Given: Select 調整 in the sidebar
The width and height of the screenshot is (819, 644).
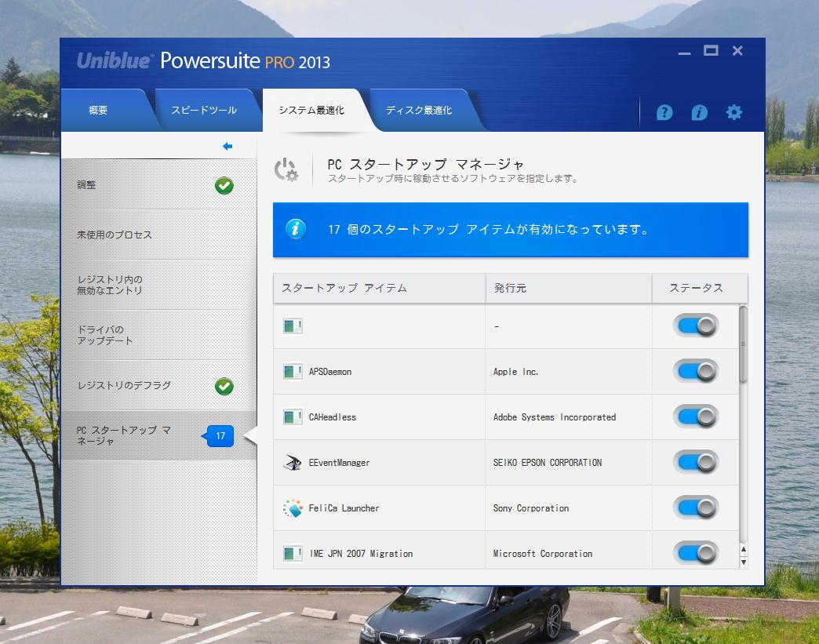Looking at the screenshot, I should coord(158,185).
